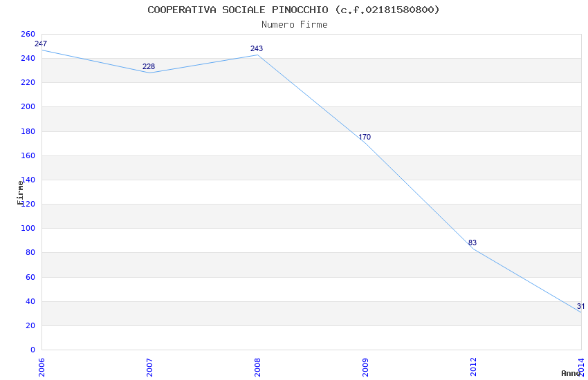Select year 2007 on the x-axis
The image size is (588, 380).
click(149, 366)
